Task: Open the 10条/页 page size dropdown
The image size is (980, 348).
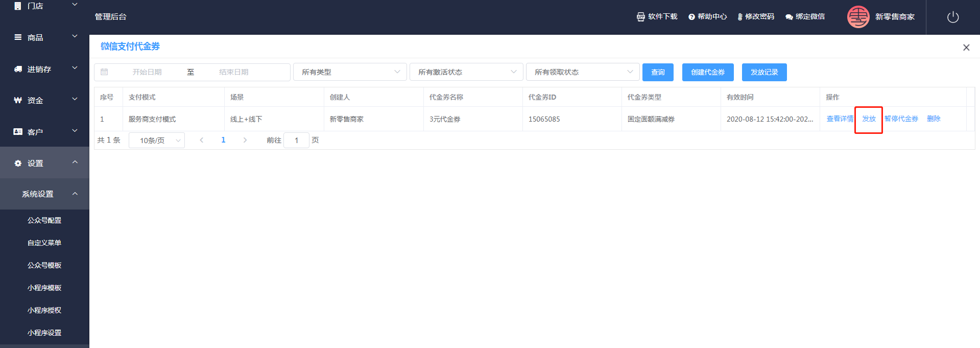Action: (x=157, y=140)
